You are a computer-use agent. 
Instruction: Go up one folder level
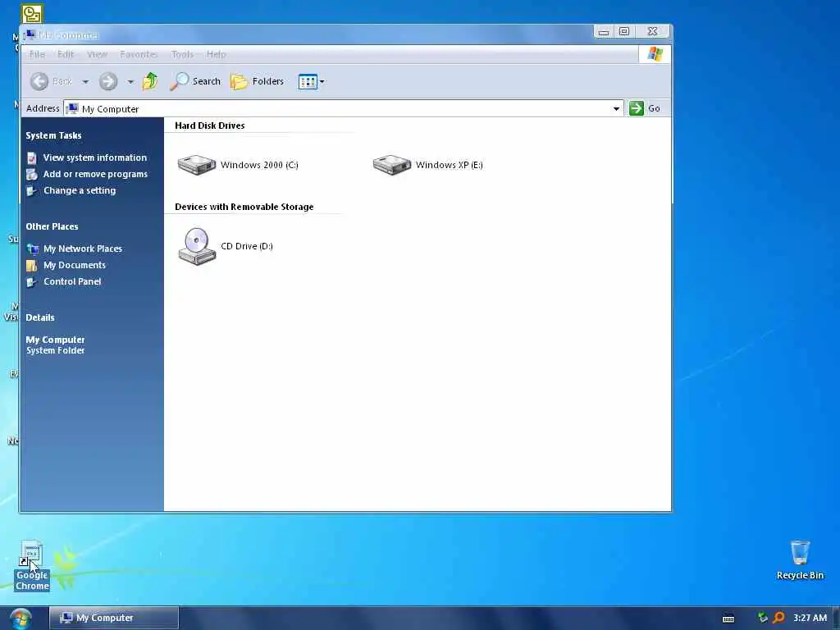tap(151, 81)
